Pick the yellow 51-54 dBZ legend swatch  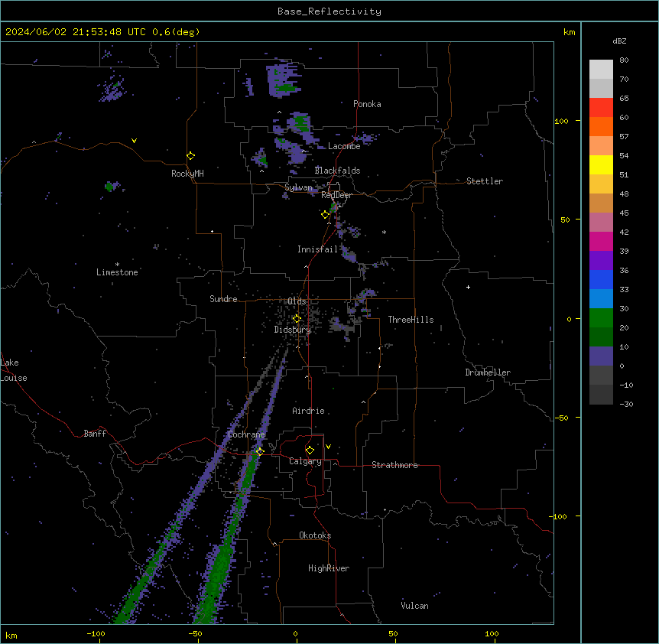[601, 164]
